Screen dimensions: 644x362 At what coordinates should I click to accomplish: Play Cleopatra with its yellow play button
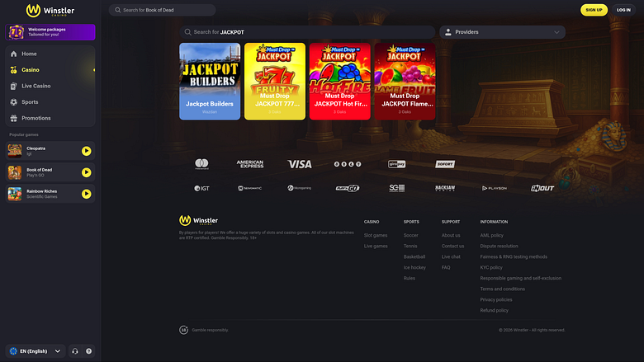86,151
